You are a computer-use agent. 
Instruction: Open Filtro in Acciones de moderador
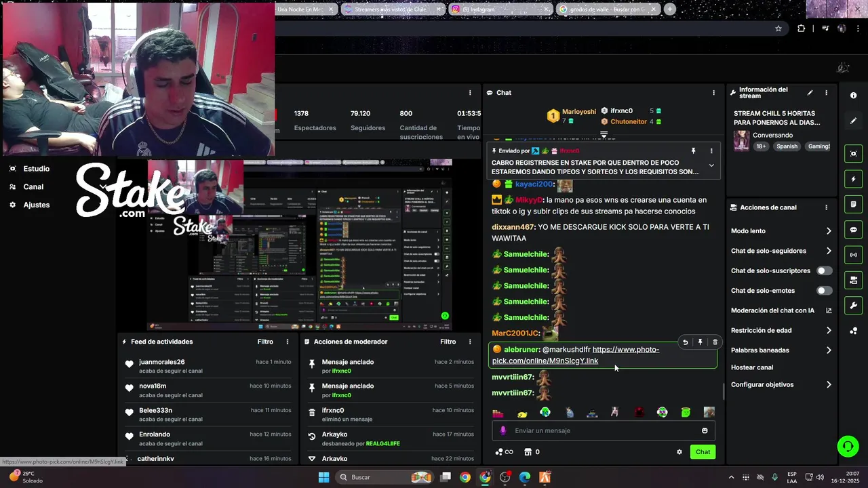click(x=448, y=342)
